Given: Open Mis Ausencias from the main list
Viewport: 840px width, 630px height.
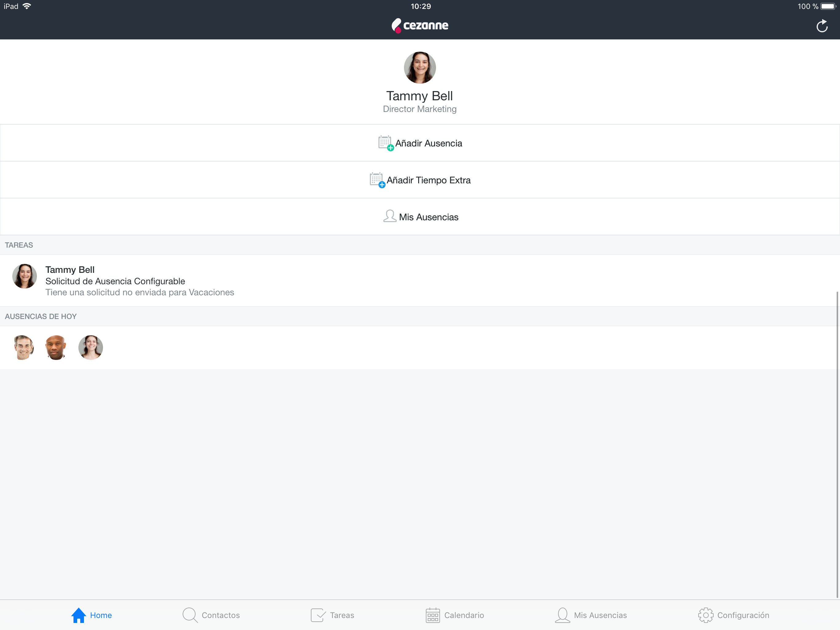Looking at the screenshot, I should point(420,217).
